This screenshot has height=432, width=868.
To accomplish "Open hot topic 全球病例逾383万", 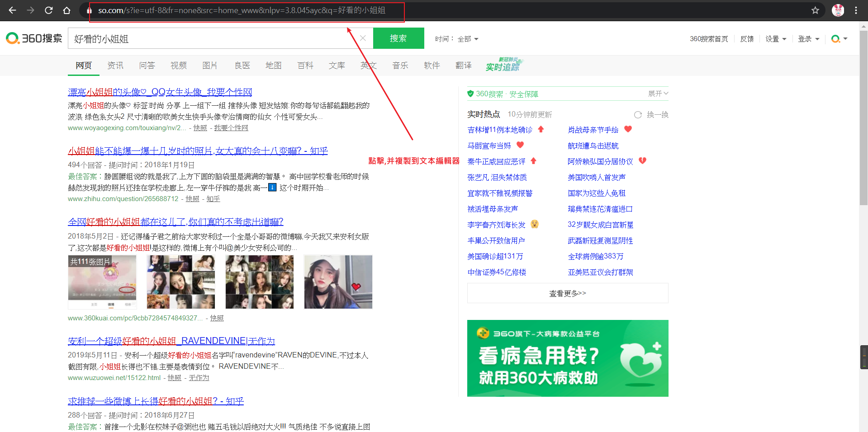I will [x=596, y=256].
